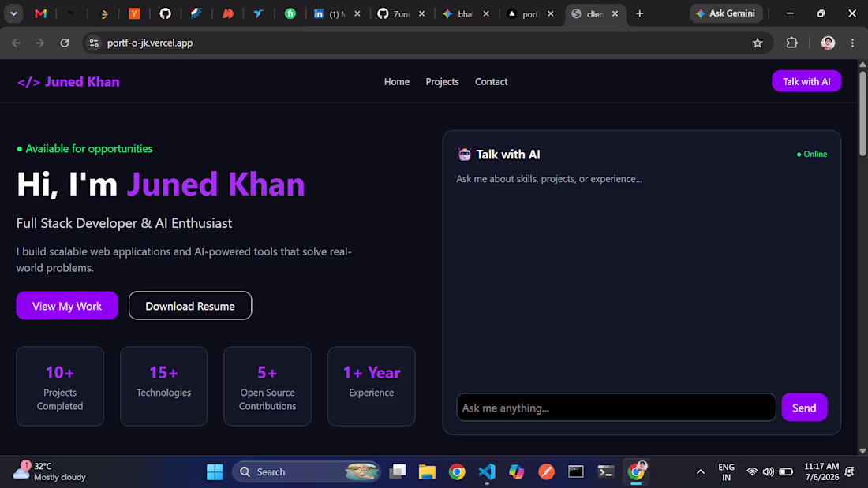
Task: Click the header Talk with AI button
Action: [x=806, y=81]
